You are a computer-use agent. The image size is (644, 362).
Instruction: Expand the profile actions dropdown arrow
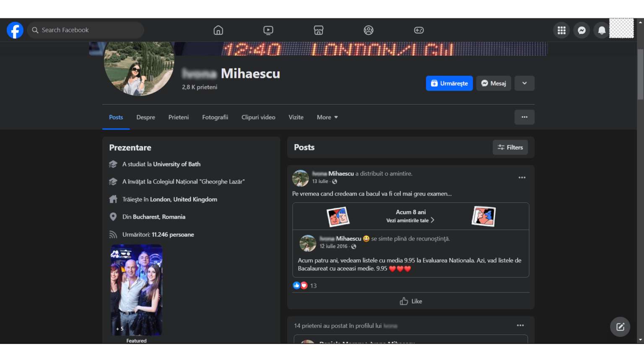[525, 83]
